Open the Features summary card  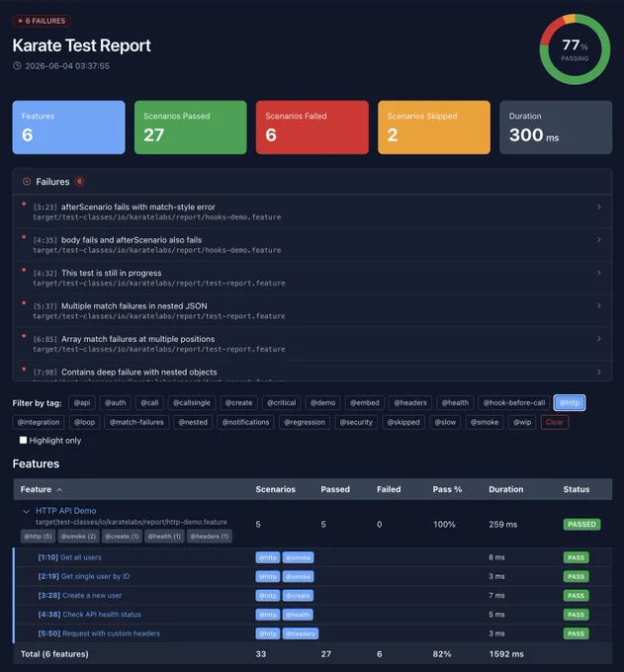click(68, 127)
